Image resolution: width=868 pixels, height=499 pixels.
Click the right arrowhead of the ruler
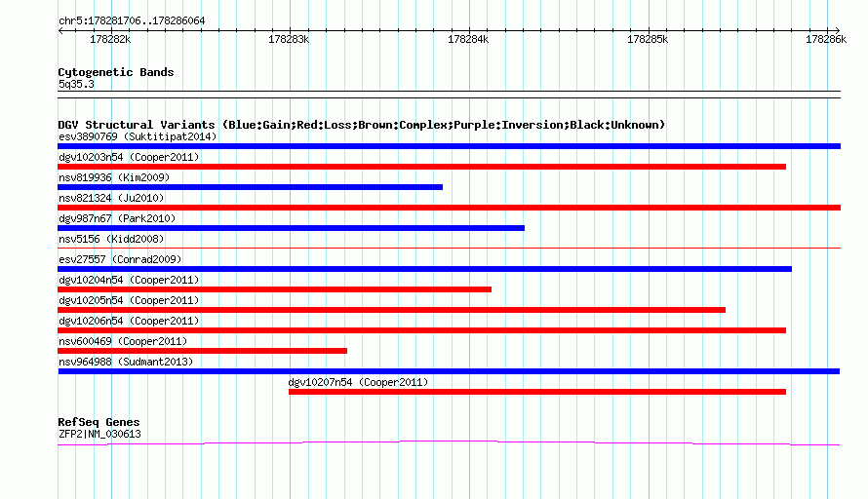838,30
